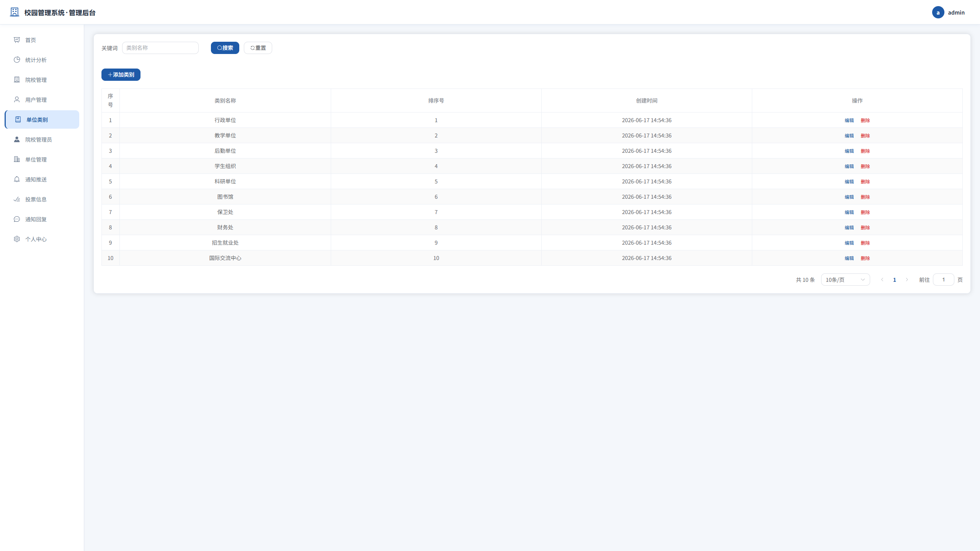980x551 pixels.
Task: Open 通知回复 menu item
Action: (x=42, y=219)
